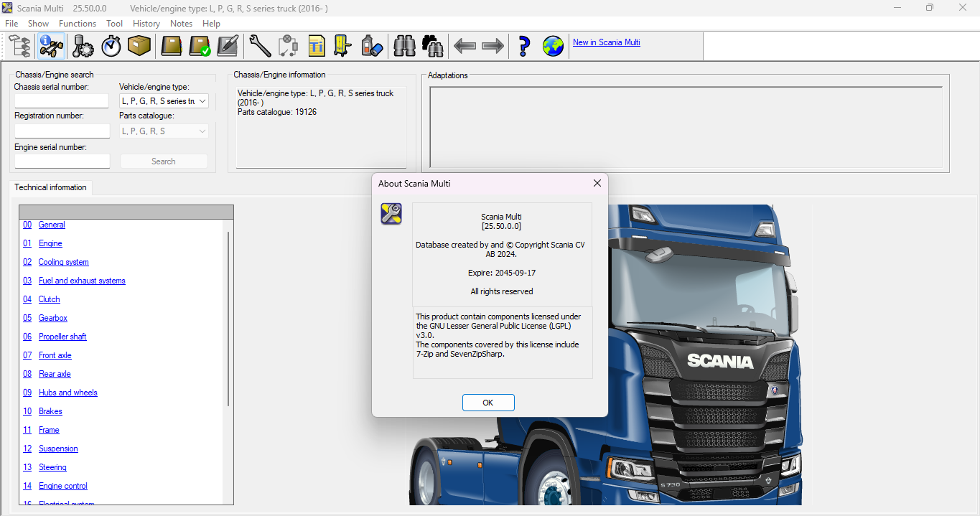This screenshot has width=980, height=516.
Task: Click the wiring diagram connector icon
Action: click(288, 47)
